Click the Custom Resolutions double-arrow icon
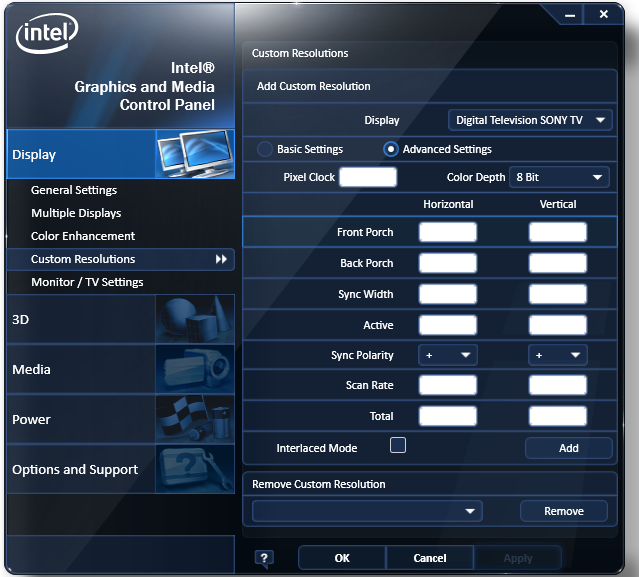Image resolution: width=639 pixels, height=577 pixels. pos(221,259)
